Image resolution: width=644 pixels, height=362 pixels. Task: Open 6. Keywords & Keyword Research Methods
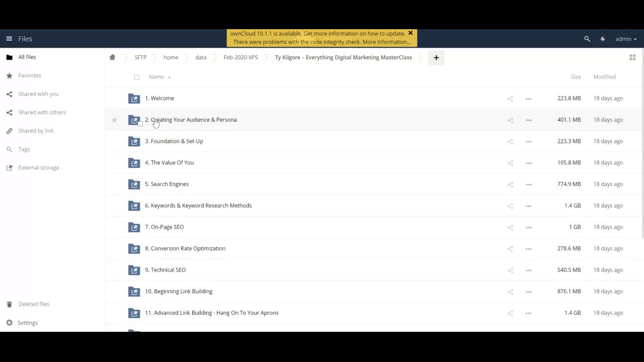(198, 206)
